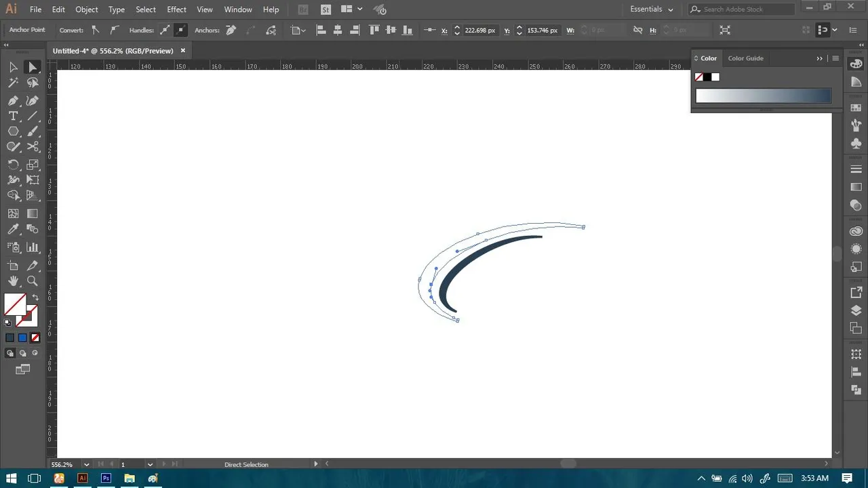The image size is (868, 488).
Task: Remove selected anchor points button
Action: (231, 30)
